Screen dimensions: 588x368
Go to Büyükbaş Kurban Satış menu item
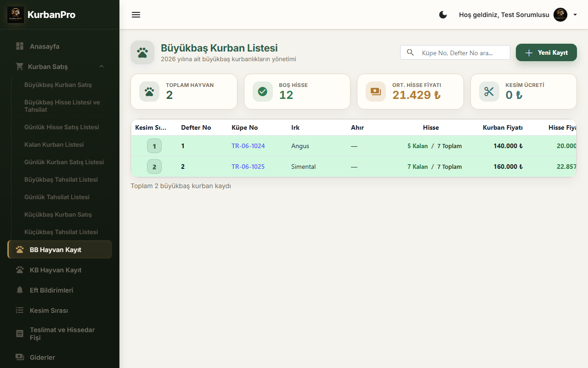point(58,85)
